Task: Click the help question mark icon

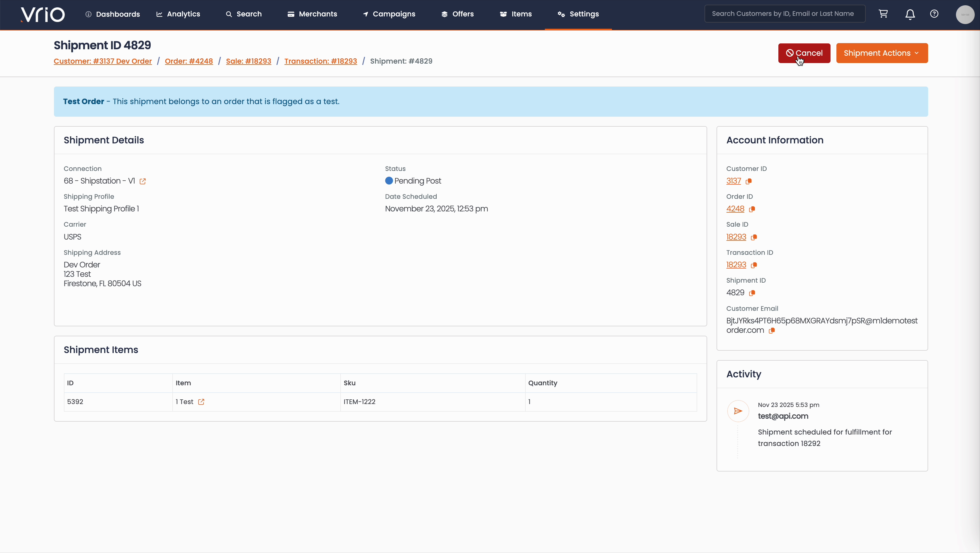Action: (x=934, y=14)
